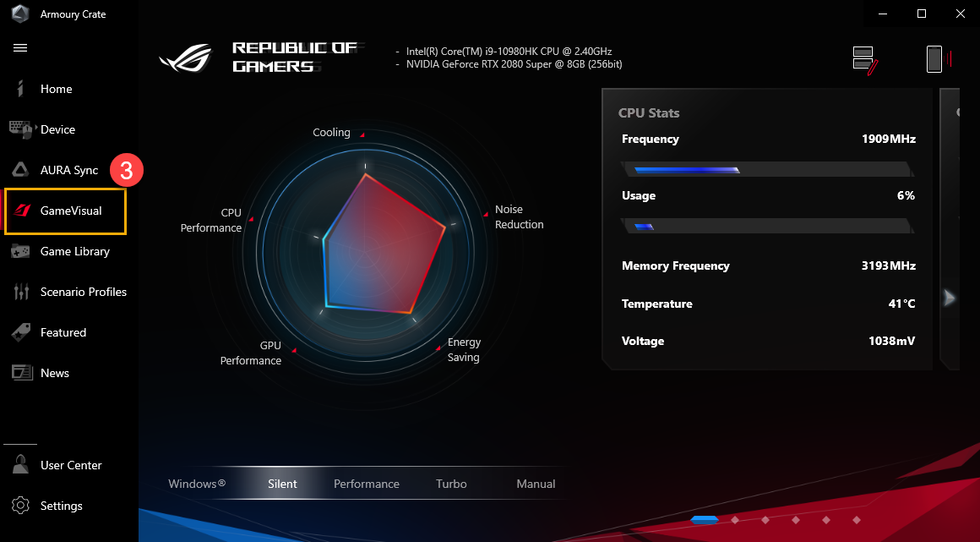Expand the Device submenu arrow
Image resolution: width=980 pixels, height=542 pixels.
coord(36,128)
